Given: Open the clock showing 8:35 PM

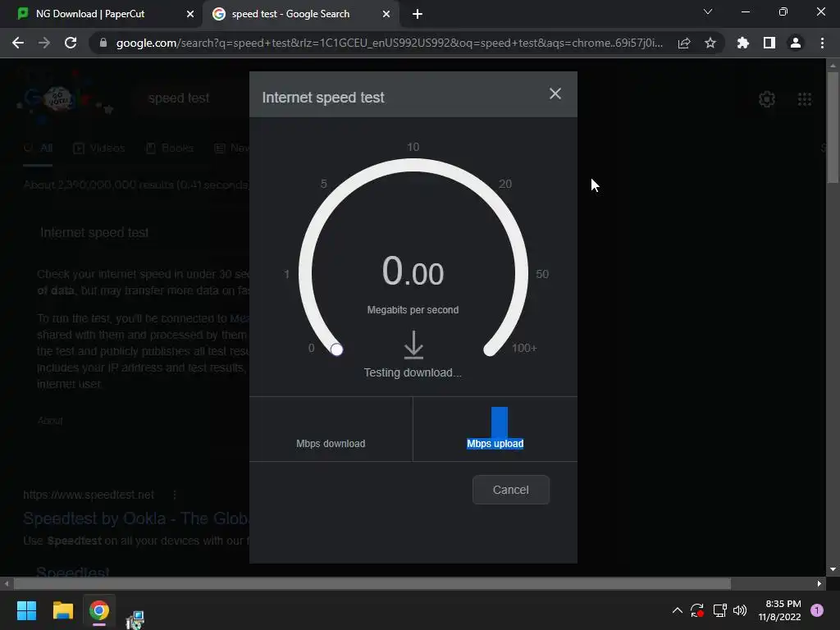Looking at the screenshot, I should tap(779, 610).
